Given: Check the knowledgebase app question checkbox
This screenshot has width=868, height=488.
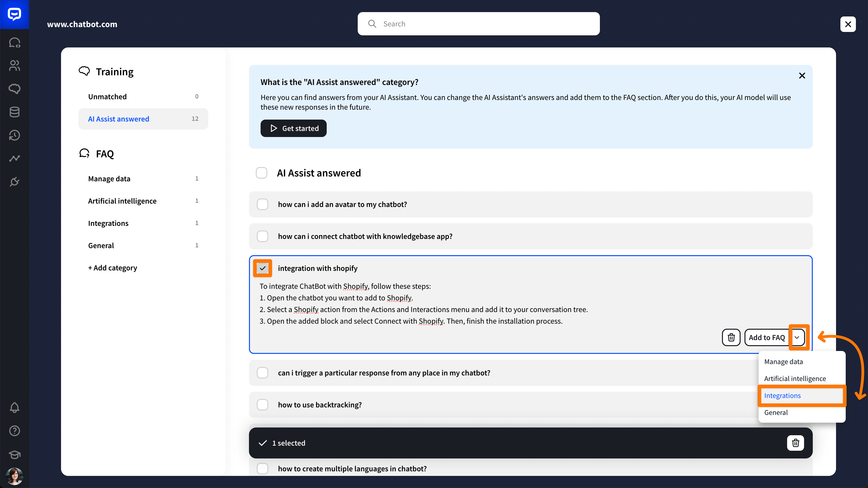Looking at the screenshot, I should click(x=263, y=236).
